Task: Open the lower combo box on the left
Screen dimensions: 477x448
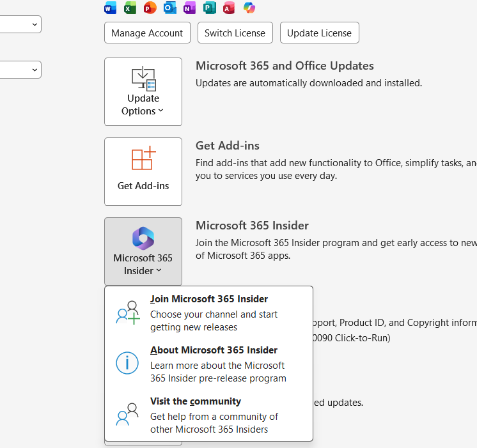Action: [x=20, y=70]
